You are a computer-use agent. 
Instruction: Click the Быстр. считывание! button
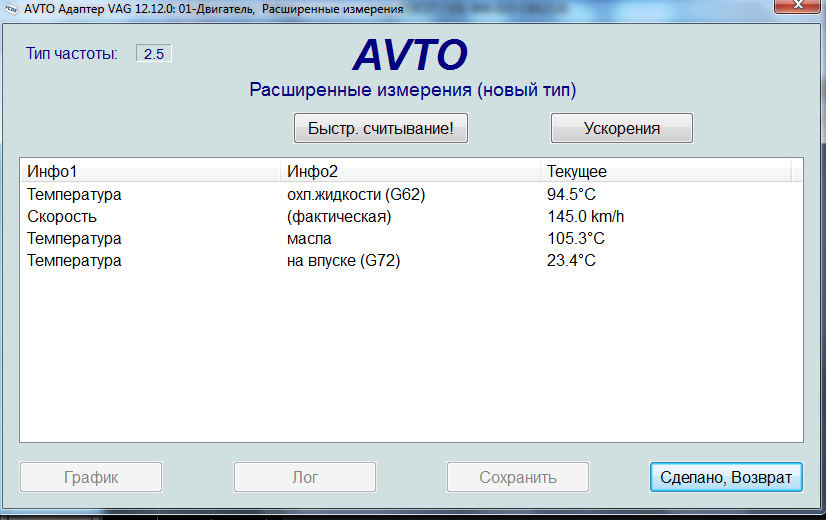point(380,128)
